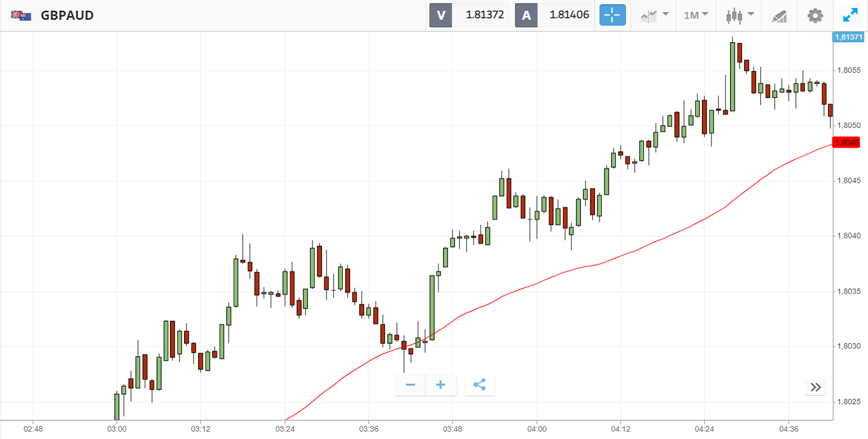Expand the candlestick chart type dropdown
Image resolution: width=868 pixels, height=439 pixels.
tap(740, 15)
